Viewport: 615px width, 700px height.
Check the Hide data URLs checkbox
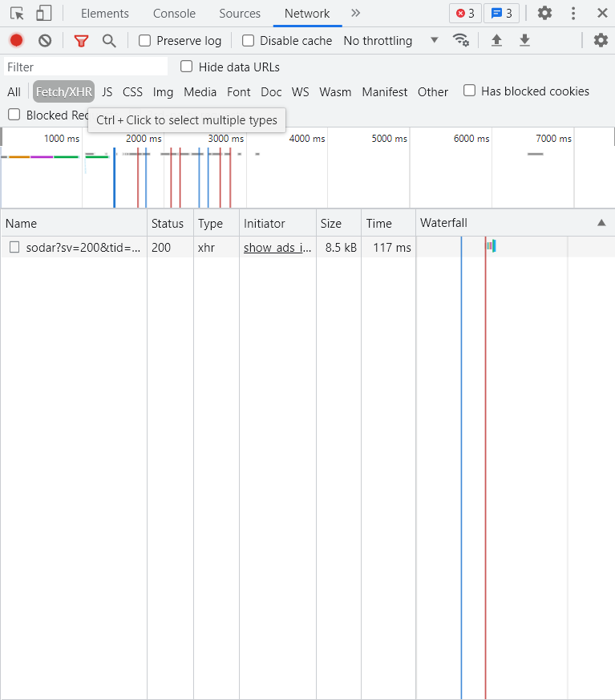click(186, 67)
